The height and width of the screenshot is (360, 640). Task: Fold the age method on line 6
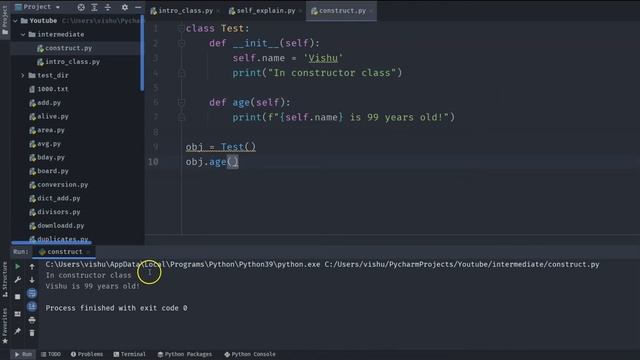click(181, 102)
